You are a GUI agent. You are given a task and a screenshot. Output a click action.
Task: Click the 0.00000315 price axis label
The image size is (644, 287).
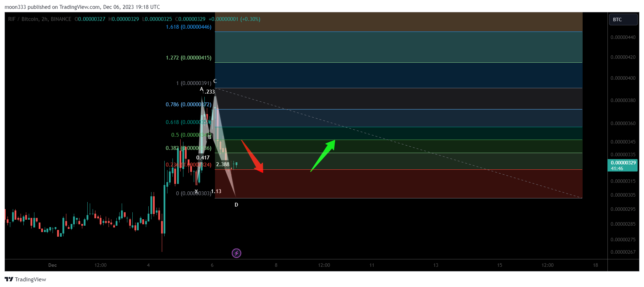[623, 181]
